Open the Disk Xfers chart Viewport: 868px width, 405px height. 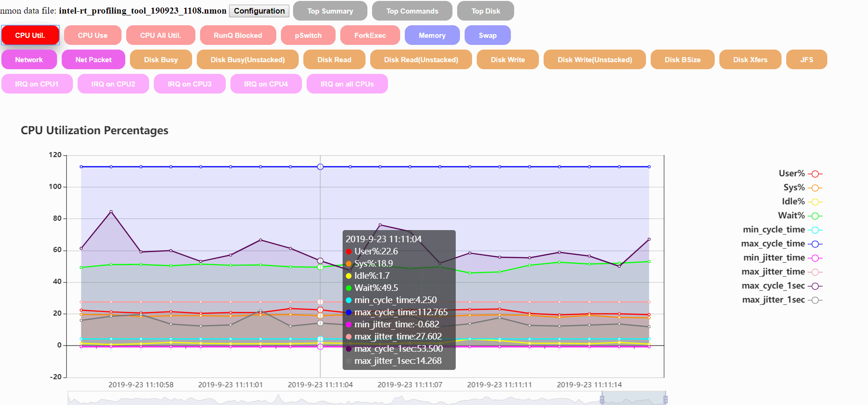[x=750, y=59]
